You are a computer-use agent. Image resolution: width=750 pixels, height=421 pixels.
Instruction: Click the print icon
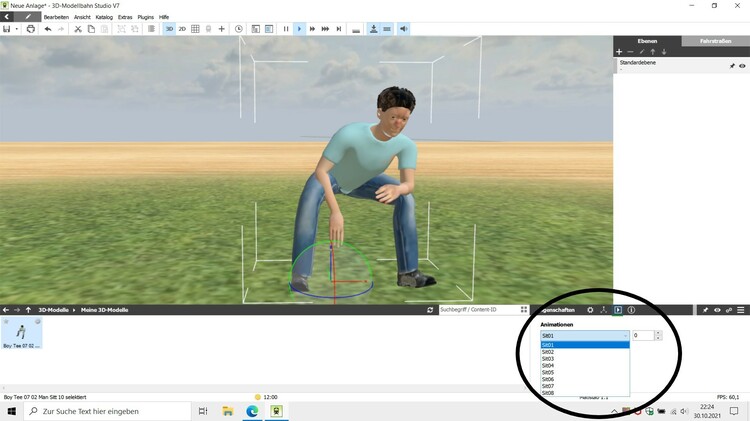tap(31, 29)
